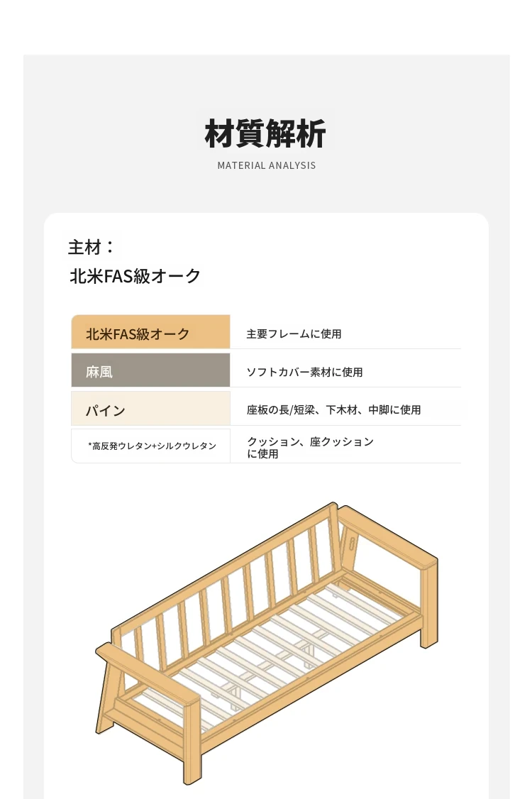Click the ソフトカバー素材に使用 description
Viewport: 532px width, 799px height.
point(305,372)
